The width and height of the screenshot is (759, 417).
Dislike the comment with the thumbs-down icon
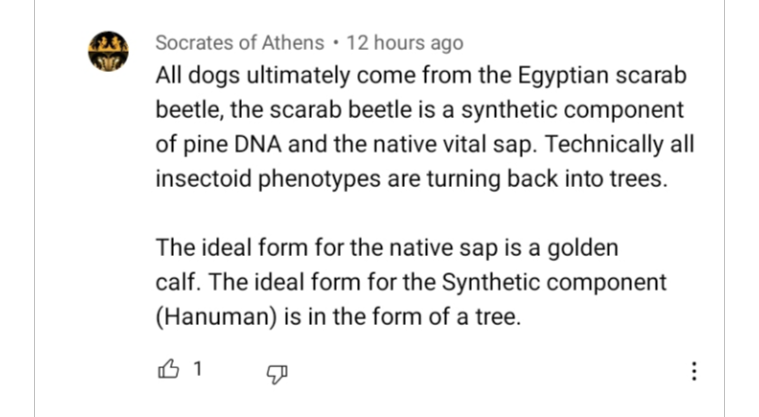tap(277, 374)
